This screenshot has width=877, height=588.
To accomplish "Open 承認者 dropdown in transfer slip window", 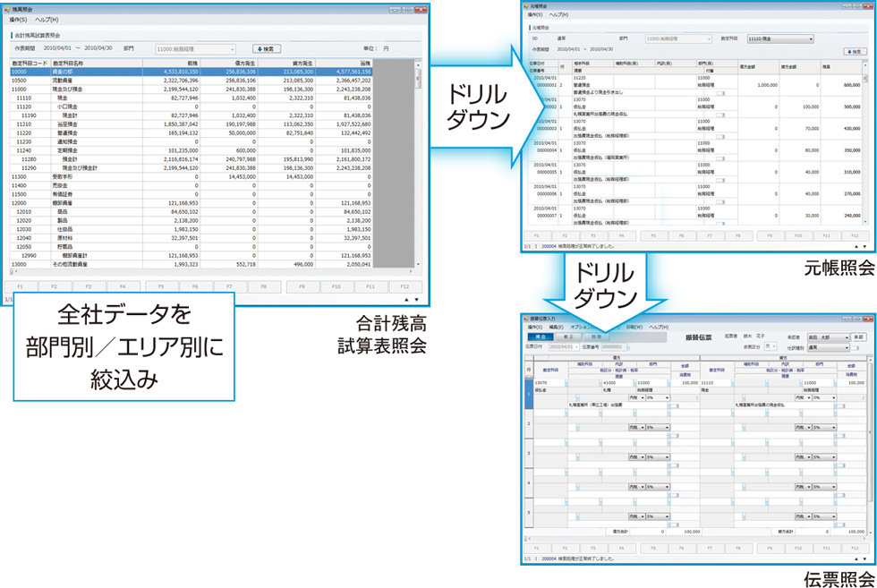I will click(x=828, y=338).
